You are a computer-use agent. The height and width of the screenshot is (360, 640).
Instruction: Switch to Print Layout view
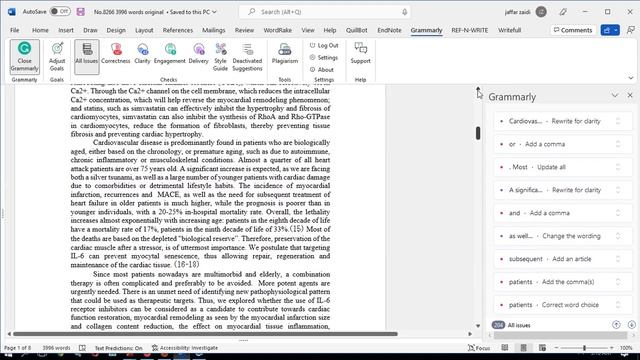[523, 348]
